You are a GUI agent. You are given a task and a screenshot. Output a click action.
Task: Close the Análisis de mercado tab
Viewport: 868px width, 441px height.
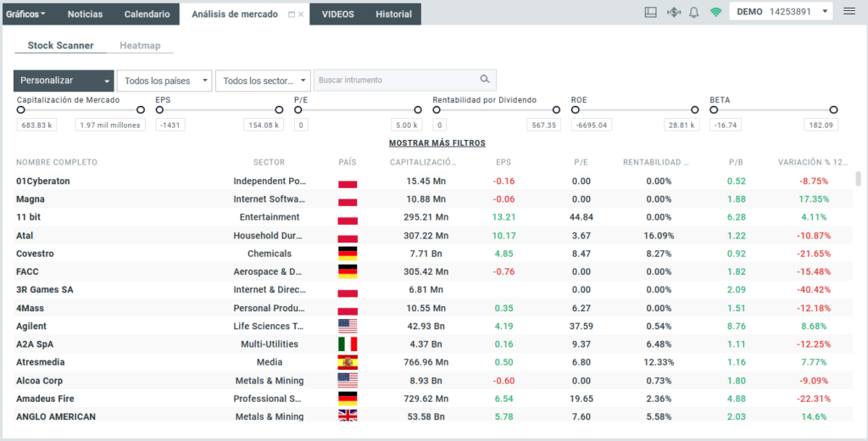pos(301,15)
